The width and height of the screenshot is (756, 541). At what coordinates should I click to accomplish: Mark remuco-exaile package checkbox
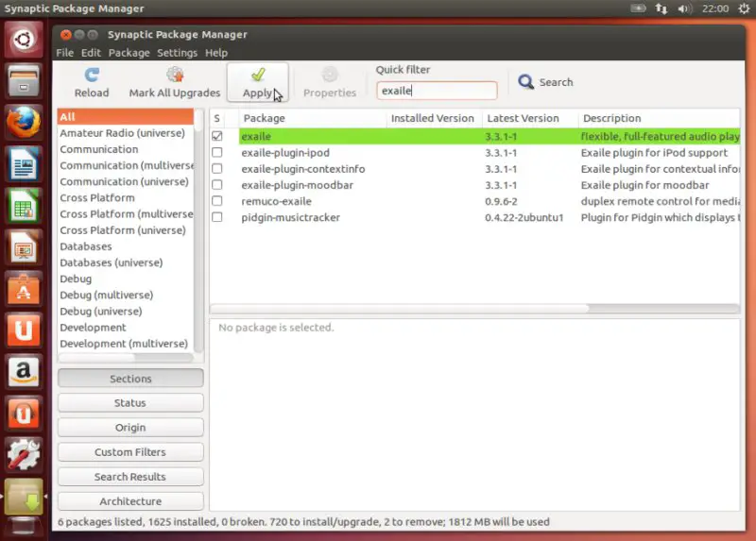(217, 201)
